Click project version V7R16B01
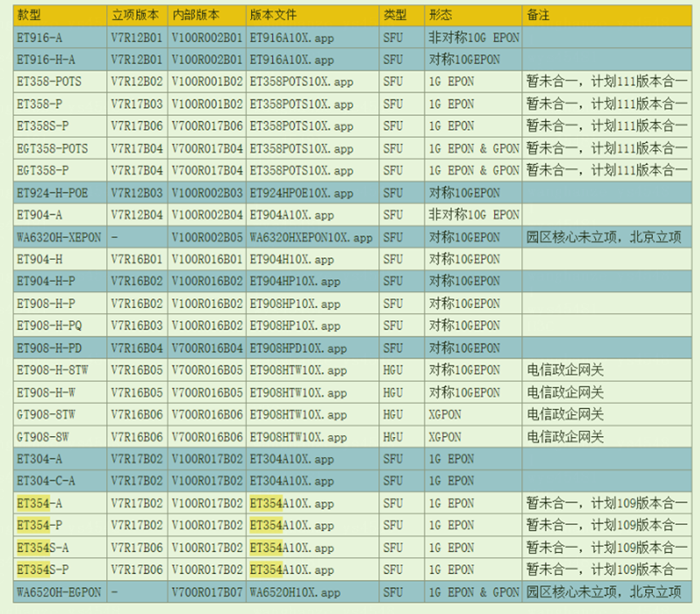The height and width of the screenshot is (614, 700). (x=137, y=259)
